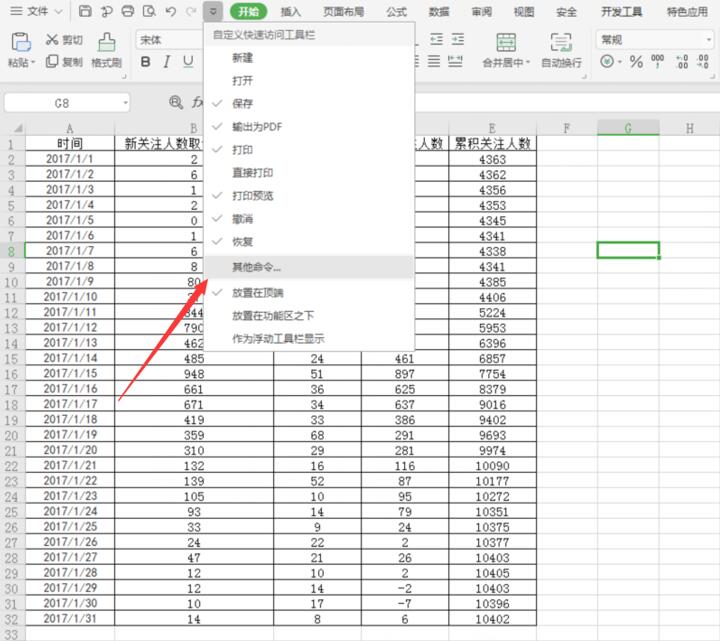Image resolution: width=720 pixels, height=641 pixels.
Task: Click the thousands separator 000 icon
Action: point(658,61)
